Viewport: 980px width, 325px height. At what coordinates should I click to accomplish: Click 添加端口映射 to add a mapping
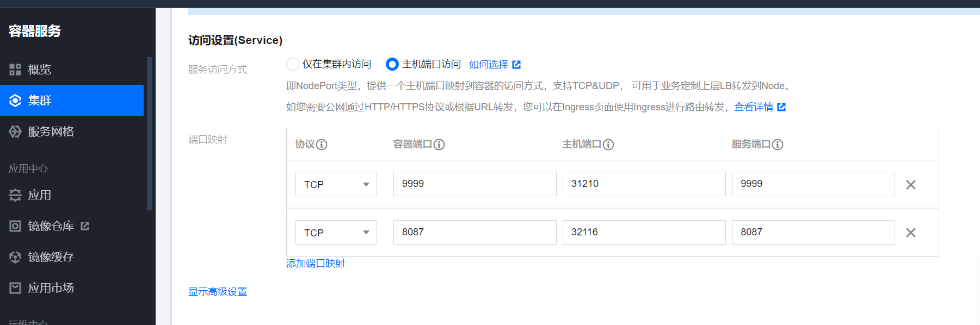click(x=316, y=264)
